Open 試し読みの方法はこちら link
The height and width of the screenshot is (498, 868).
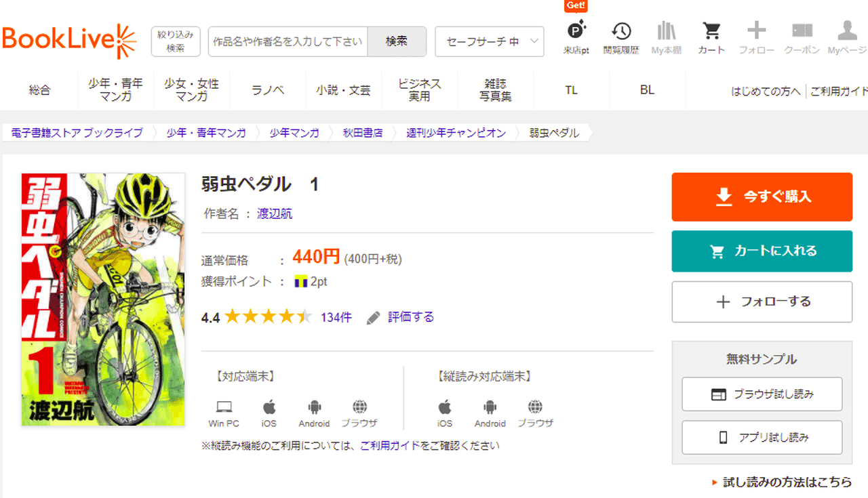(787, 482)
